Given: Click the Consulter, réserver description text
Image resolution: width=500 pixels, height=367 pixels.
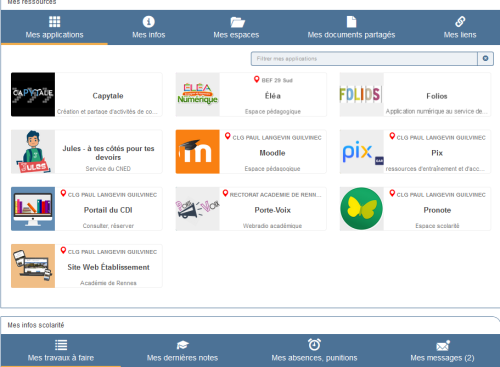Looking at the screenshot, I should tap(108, 226).
